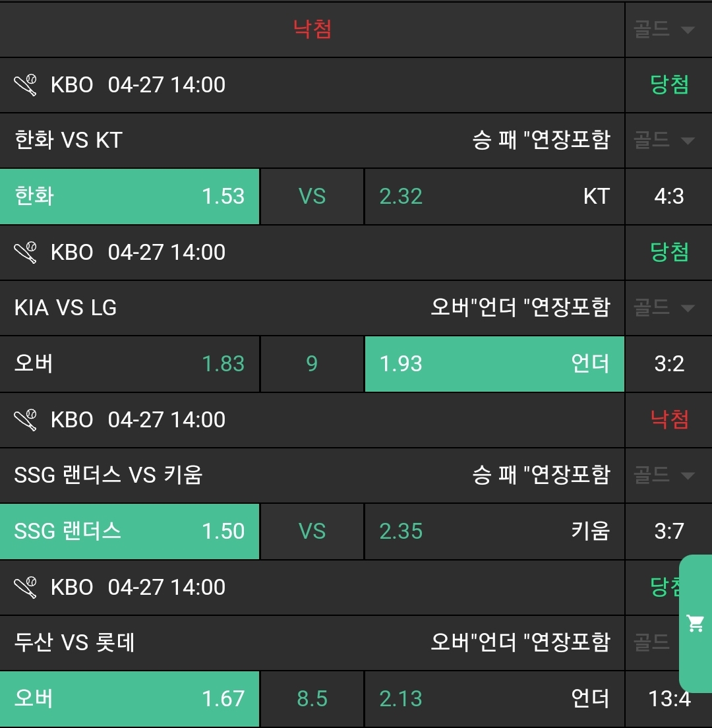Select 오버 at 1.67 for 두산 VS 롯데
The width and height of the screenshot is (712, 728).
[130, 699]
